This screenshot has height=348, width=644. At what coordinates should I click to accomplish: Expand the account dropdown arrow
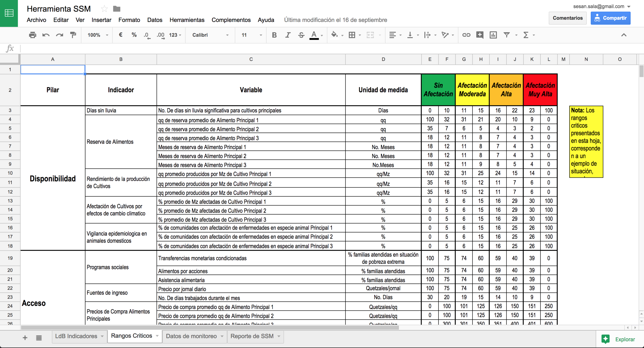coord(629,7)
